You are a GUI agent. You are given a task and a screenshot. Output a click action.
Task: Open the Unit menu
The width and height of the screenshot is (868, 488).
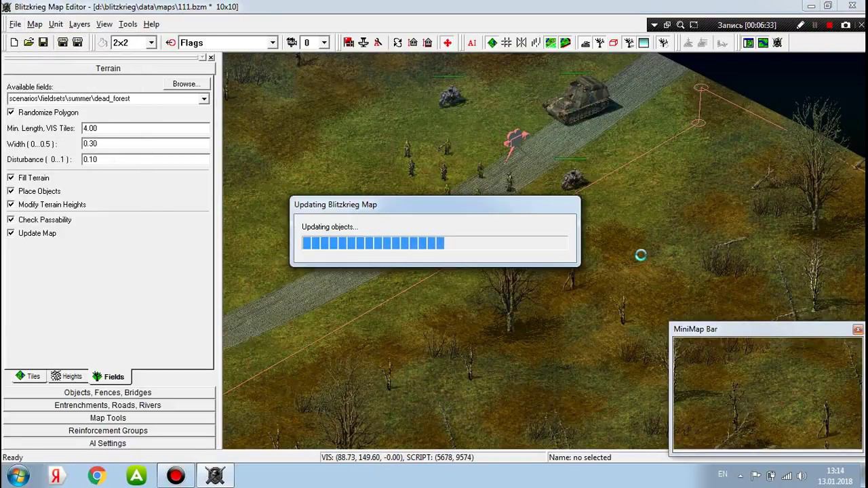point(56,24)
